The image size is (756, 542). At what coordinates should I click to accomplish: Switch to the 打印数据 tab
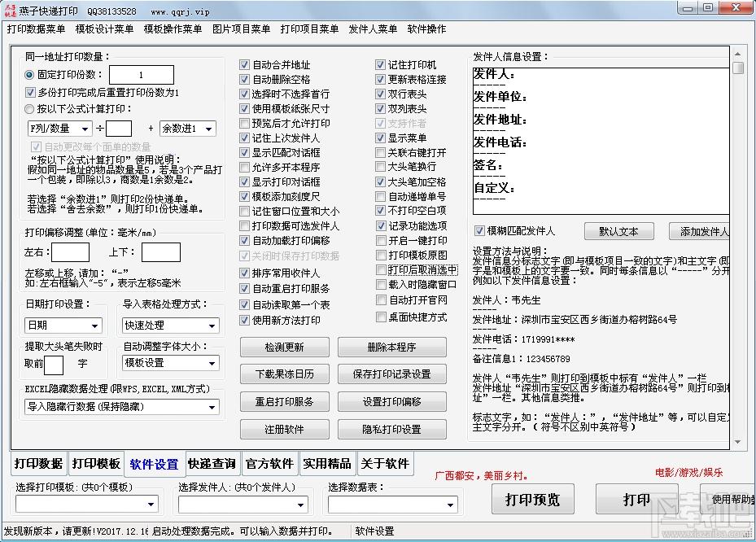click(38, 463)
